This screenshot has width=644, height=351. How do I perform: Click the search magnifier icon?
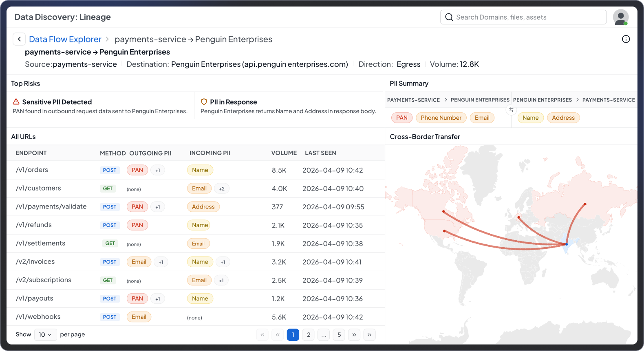[x=449, y=17]
